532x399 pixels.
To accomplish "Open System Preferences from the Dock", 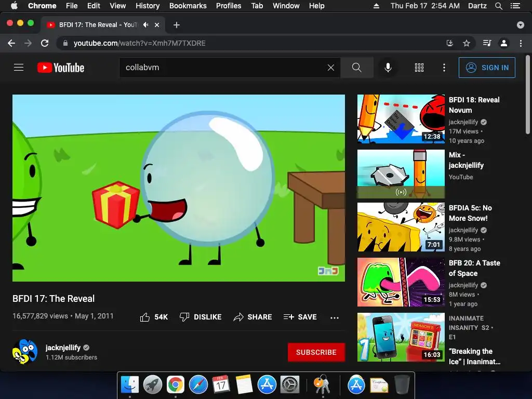I will 289,384.
